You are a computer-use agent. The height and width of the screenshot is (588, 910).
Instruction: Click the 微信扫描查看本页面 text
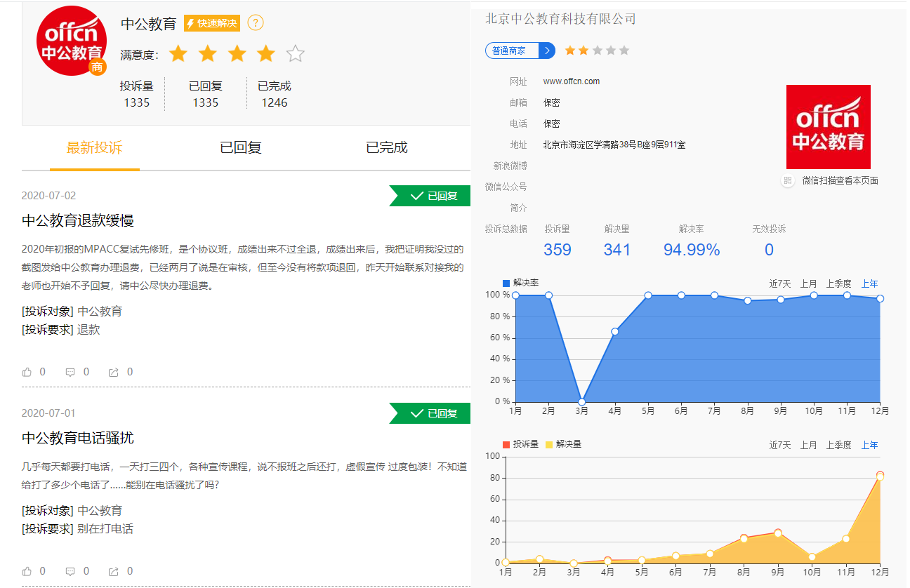pos(840,180)
